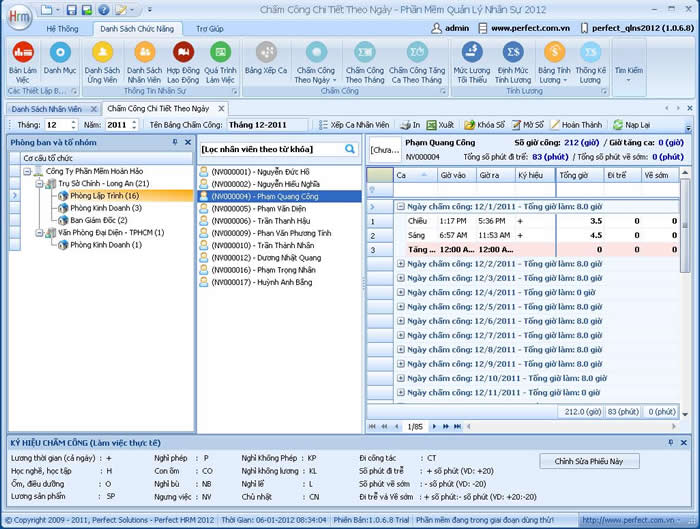This screenshot has width=700, height=529.
Task: Open Bảng Xếp Ca
Action: [266, 57]
